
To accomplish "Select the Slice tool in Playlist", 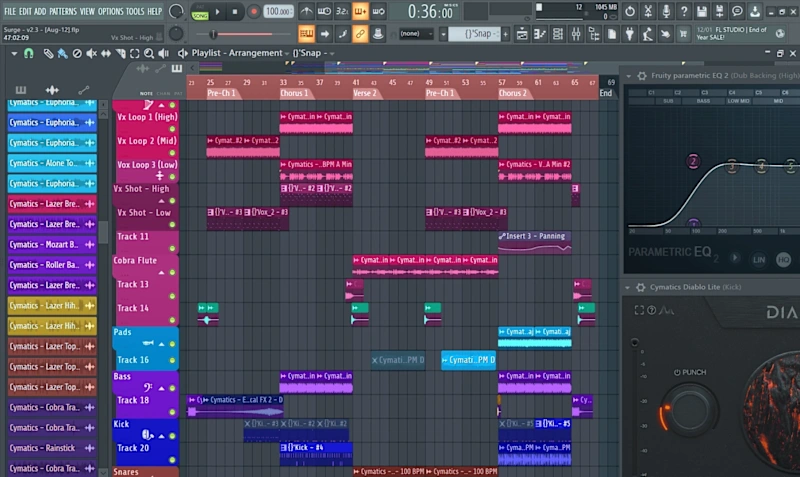I will [x=120, y=53].
